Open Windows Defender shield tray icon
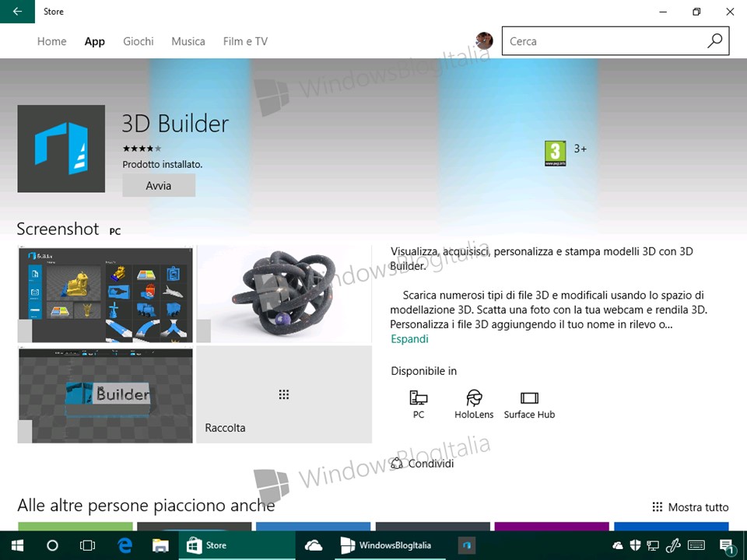 pos(635,545)
